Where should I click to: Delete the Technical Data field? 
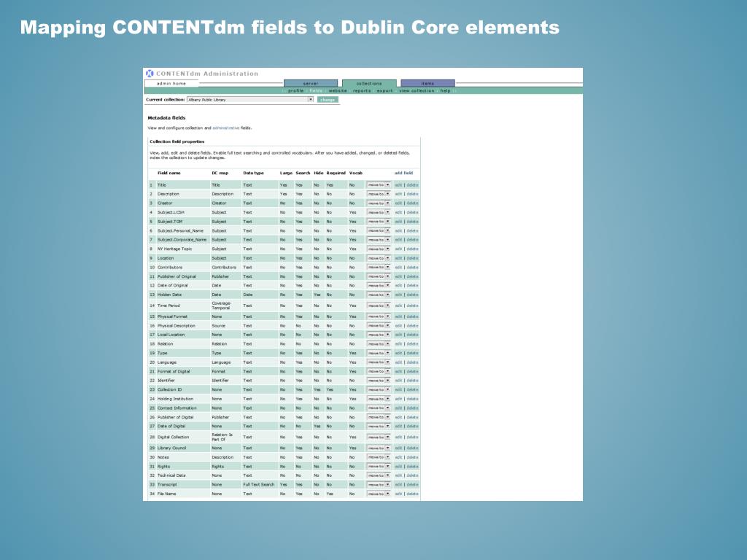pyautogui.click(x=413, y=475)
